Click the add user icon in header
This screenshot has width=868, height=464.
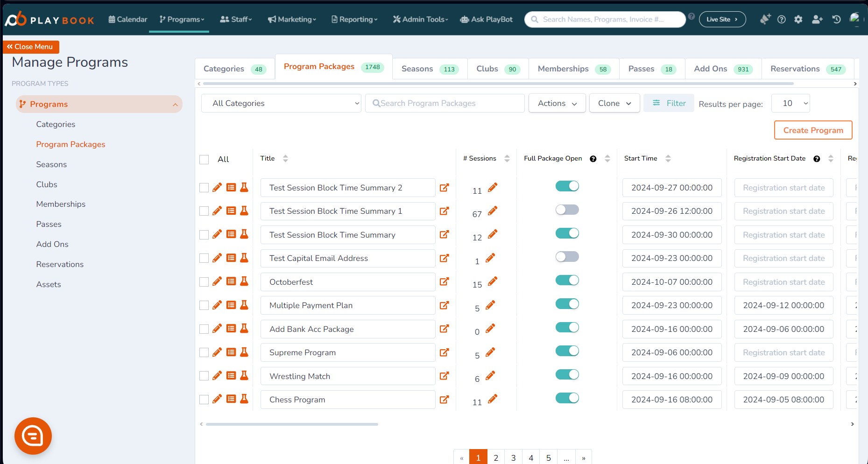click(817, 20)
